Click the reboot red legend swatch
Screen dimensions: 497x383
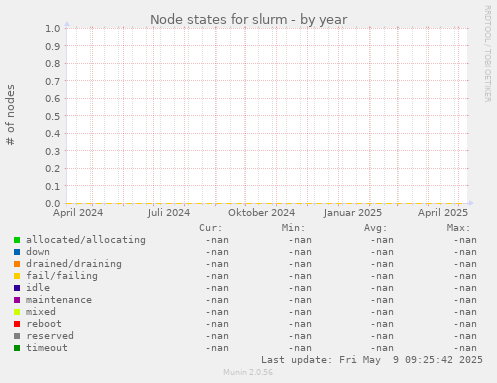pyautogui.click(x=17, y=324)
